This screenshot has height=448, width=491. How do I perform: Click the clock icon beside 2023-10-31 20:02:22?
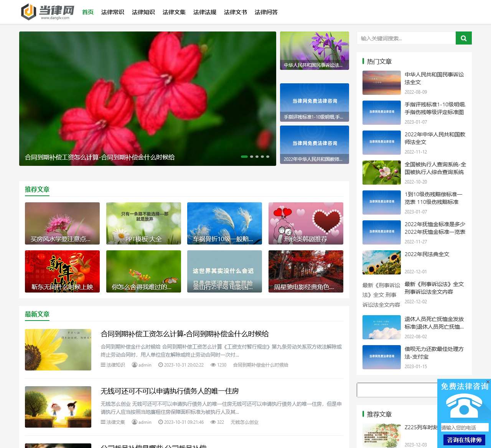[160, 365]
